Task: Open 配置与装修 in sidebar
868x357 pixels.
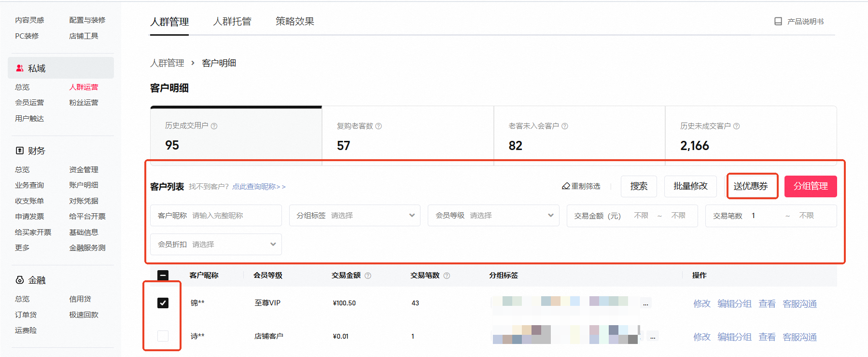Action: (x=87, y=20)
